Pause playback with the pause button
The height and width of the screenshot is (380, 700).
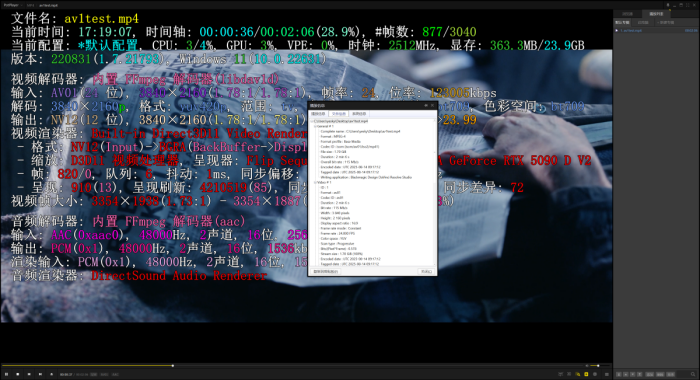click(x=6, y=374)
